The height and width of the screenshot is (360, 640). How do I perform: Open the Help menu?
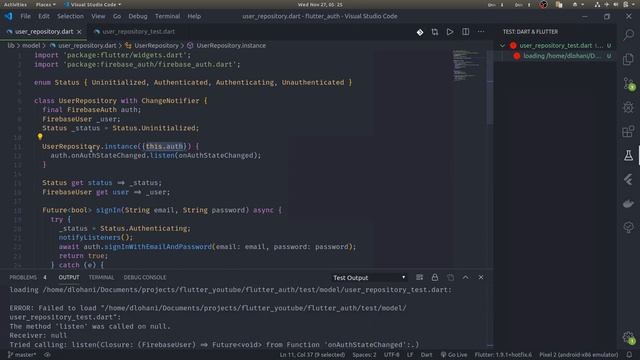194,16
